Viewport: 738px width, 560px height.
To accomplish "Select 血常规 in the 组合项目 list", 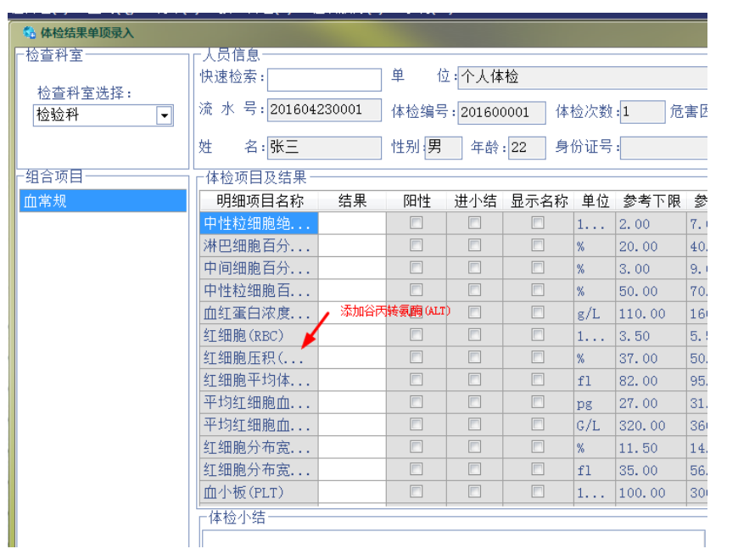I will coord(103,201).
